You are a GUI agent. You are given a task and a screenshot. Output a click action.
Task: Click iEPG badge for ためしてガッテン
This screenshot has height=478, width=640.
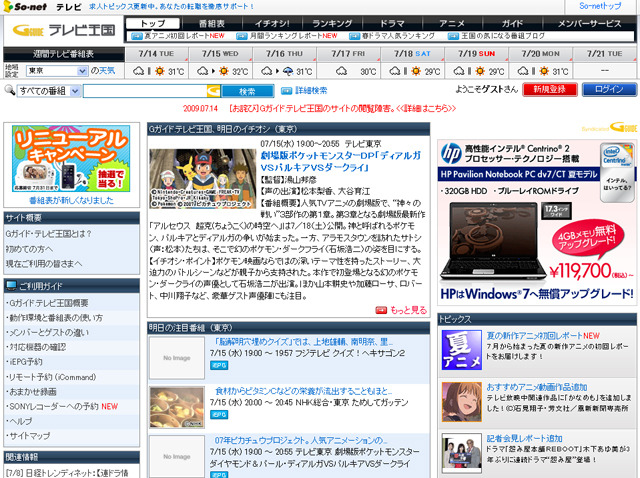pyautogui.click(x=219, y=415)
